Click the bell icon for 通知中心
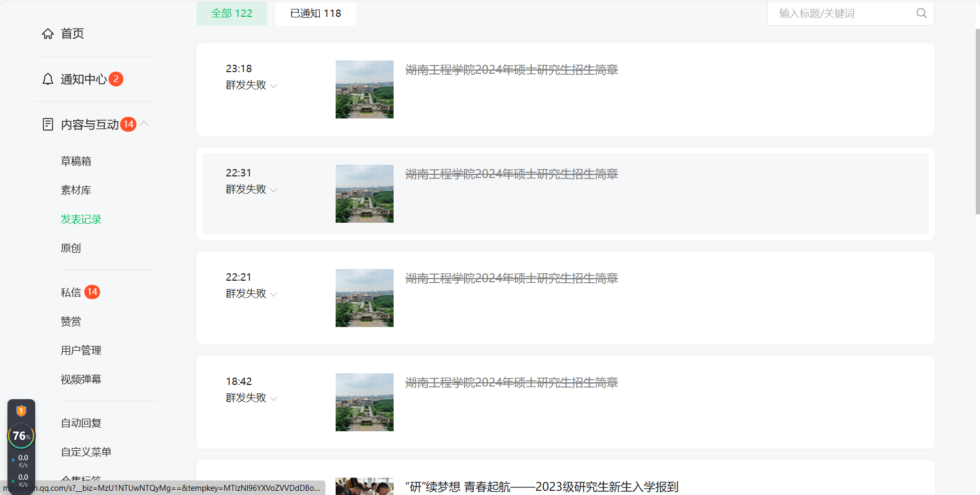 [48, 79]
